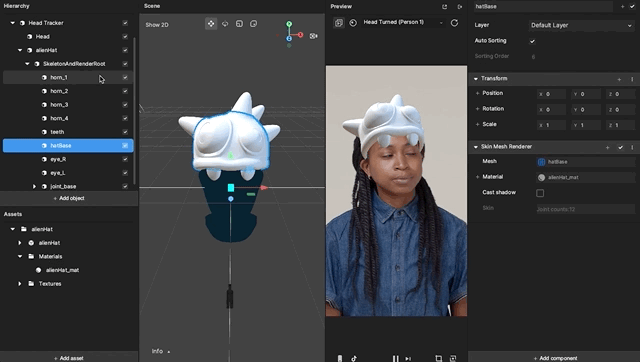The width and height of the screenshot is (640, 362).
Task: Toggle visibility of horn_1 object
Action: pos(125,77)
